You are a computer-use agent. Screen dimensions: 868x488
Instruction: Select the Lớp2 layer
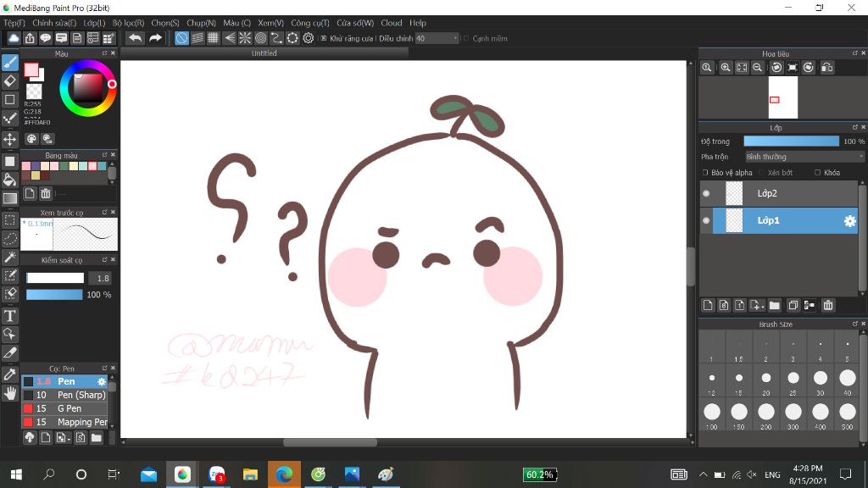pyautogui.click(x=785, y=193)
